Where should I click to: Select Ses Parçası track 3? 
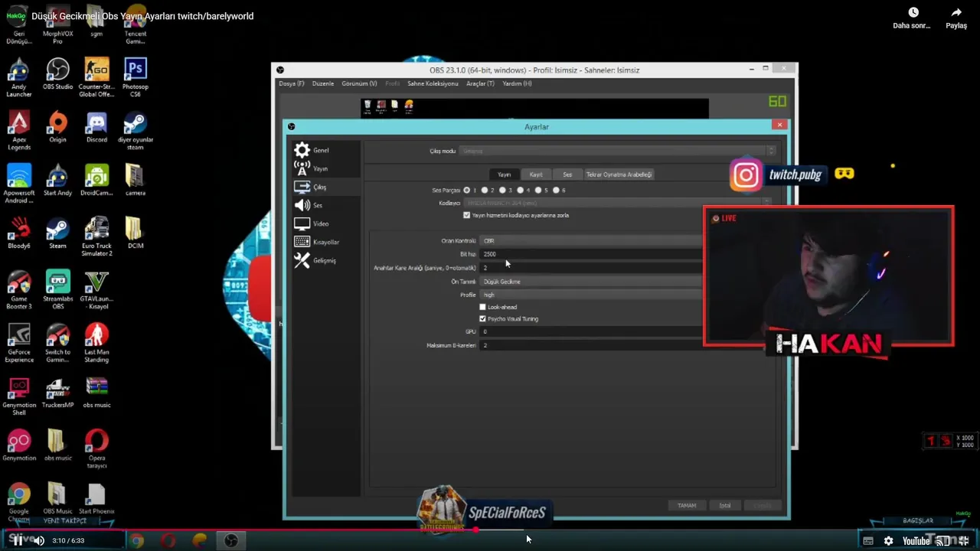point(502,190)
